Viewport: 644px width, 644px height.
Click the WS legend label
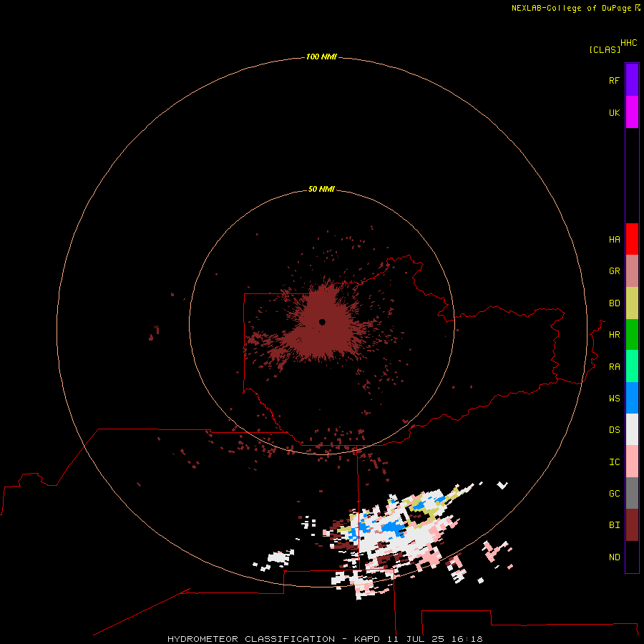614,399
